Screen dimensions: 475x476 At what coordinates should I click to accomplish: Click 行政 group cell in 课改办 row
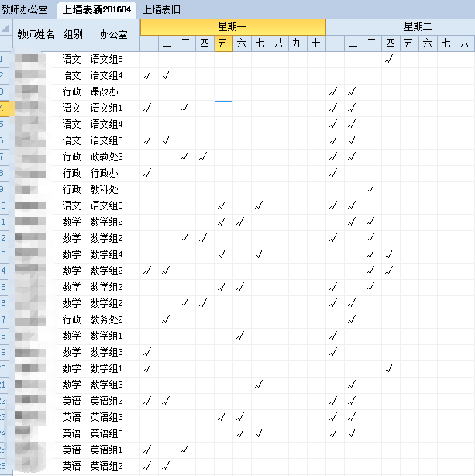[x=74, y=91]
